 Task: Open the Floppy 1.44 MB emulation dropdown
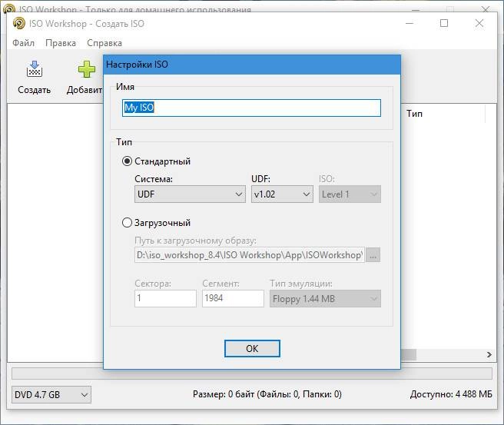pyautogui.click(x=325, y=299)
